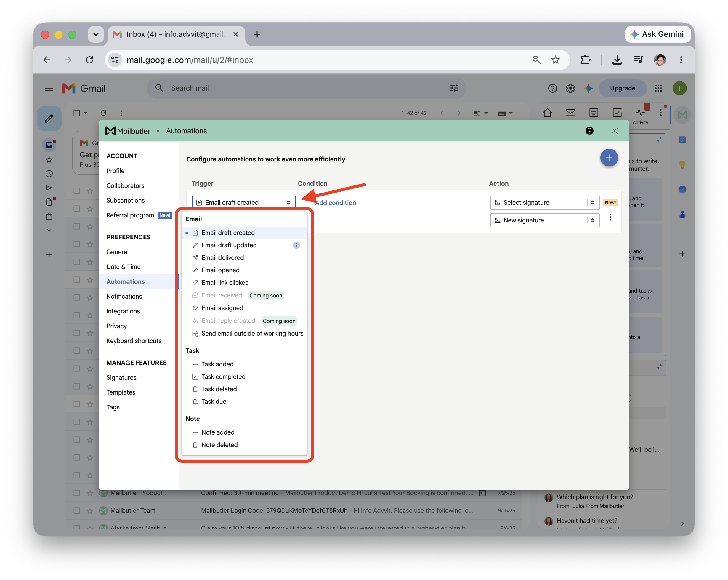The image size is (728, 580).
Task: Open the Mailbutler tasks checkmark icon
Action: click(x=617, y=113)
